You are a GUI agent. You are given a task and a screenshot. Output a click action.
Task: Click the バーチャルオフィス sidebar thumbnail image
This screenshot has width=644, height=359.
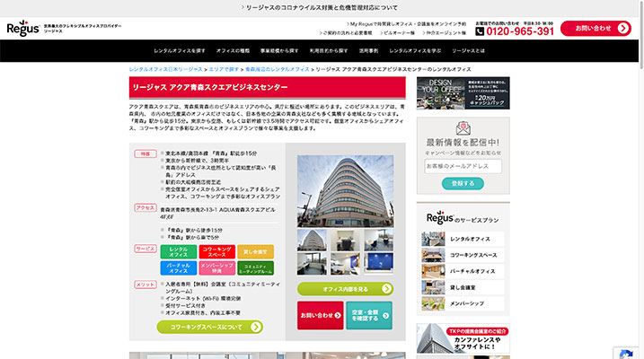point(433,271)
